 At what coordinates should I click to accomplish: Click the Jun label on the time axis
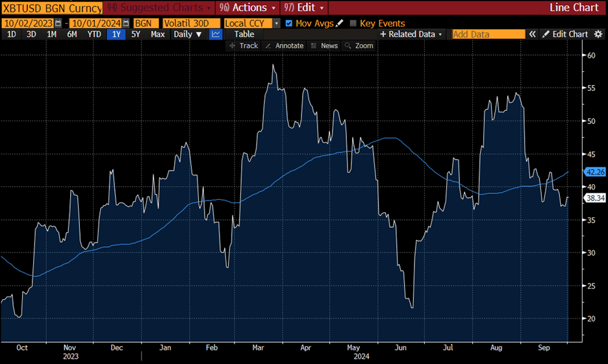point(400,348)
